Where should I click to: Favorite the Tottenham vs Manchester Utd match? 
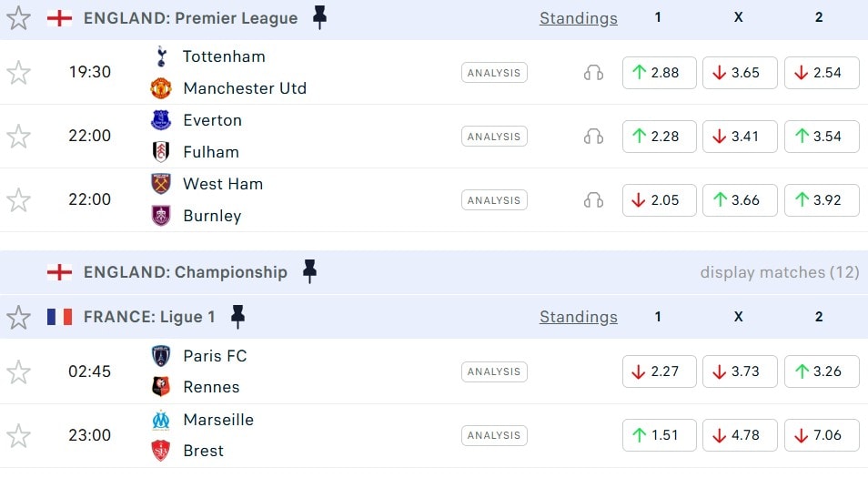pyautogui.click(x=18, y=73)
